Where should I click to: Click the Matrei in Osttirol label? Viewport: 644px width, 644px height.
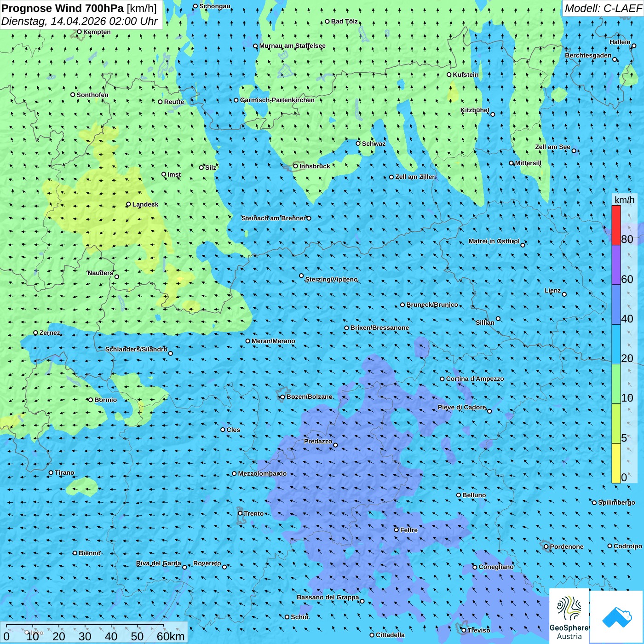tap(494, 241)
